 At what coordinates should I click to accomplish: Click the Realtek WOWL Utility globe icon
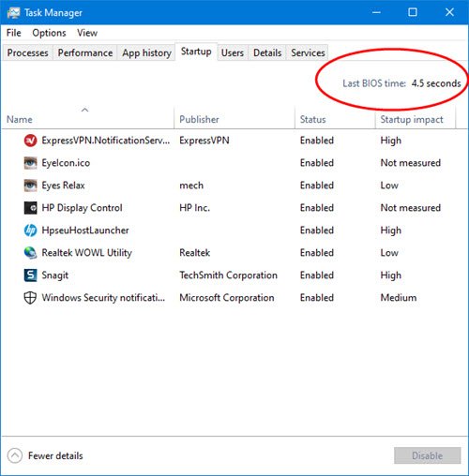(30, 253)
